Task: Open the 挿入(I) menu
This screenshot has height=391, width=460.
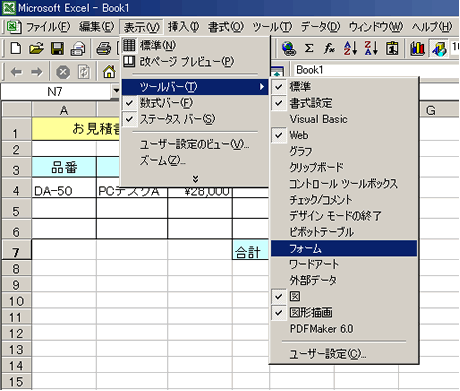Action: [x=183, y=27]
